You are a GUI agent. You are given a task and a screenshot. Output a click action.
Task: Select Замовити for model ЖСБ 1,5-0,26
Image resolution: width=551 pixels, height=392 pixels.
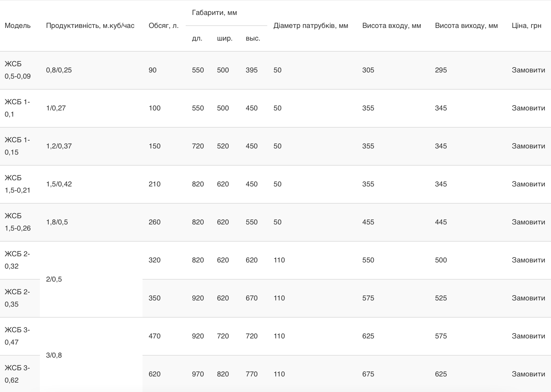click(528, 222)
